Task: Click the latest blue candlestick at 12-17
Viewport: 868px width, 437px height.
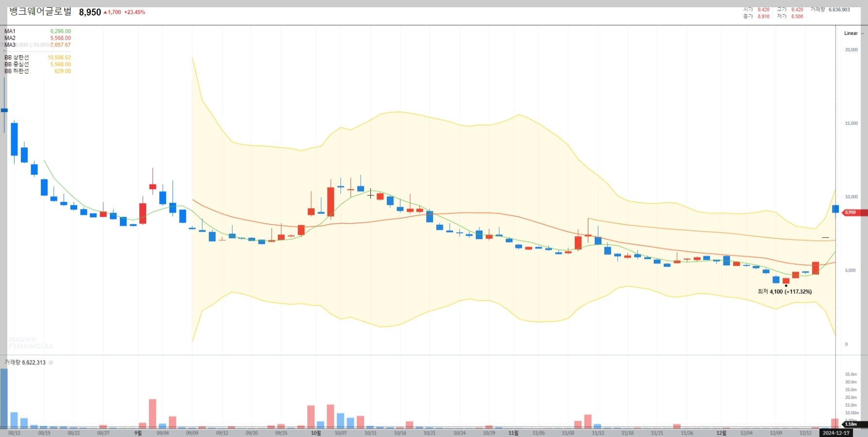Action: pyautogui.click(x=835, y=209)
